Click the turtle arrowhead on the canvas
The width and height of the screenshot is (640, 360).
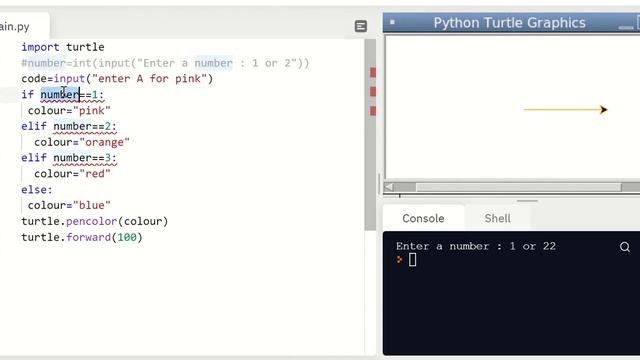[x=604, y=109]
